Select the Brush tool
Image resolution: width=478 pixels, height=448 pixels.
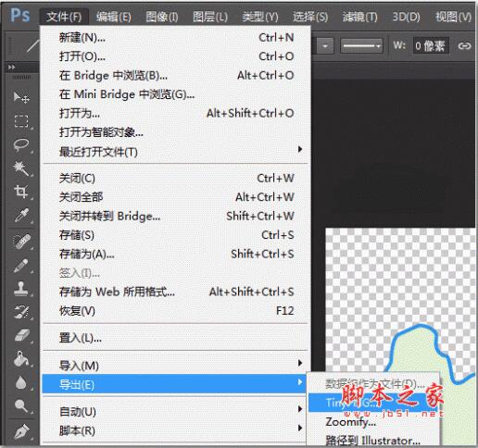[21, 266]
